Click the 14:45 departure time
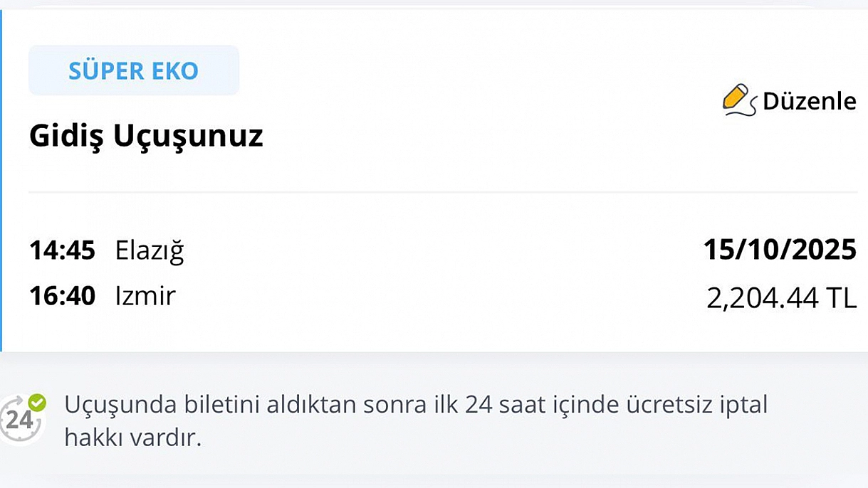The image size is (868, 488). click(62, 250)
